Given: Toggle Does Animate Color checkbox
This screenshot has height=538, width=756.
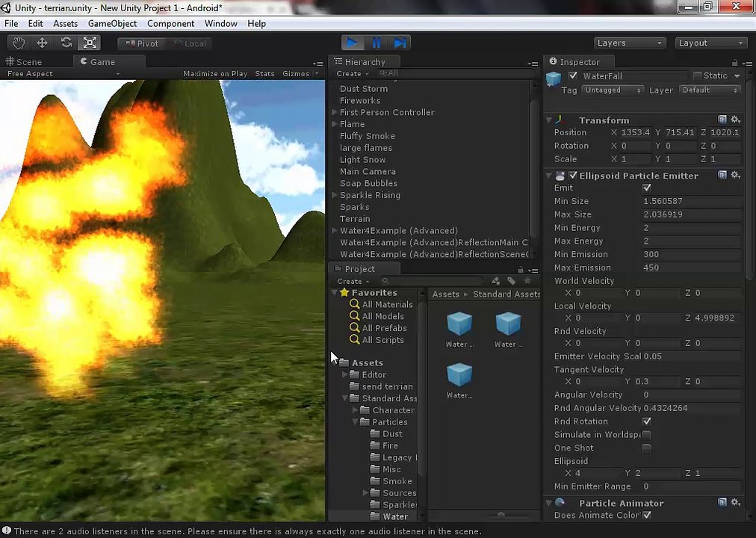Looking at the screenshot, I should point(646,516).
